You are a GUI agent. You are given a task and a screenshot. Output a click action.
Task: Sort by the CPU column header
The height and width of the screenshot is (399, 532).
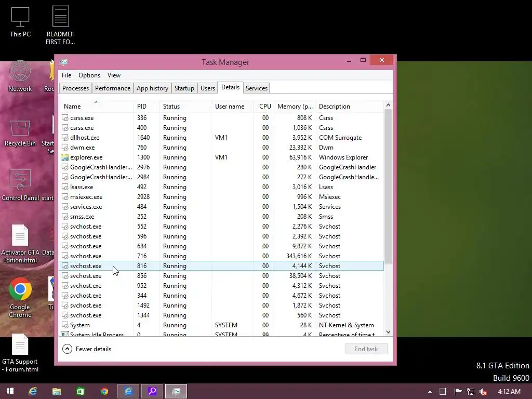point(263,106)
